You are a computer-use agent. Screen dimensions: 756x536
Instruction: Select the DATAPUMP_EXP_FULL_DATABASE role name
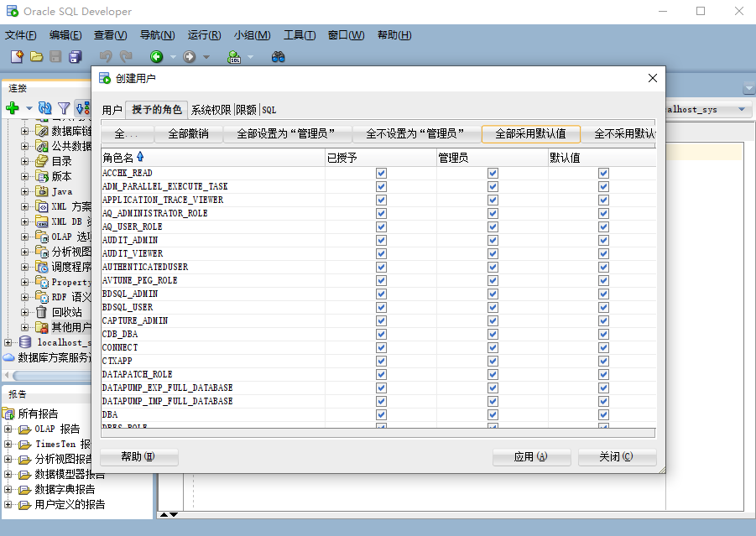(x=167, y=388)
